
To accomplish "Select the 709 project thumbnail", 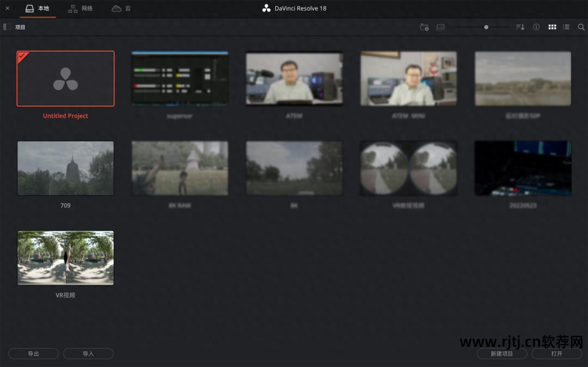I will click(65, 168).
